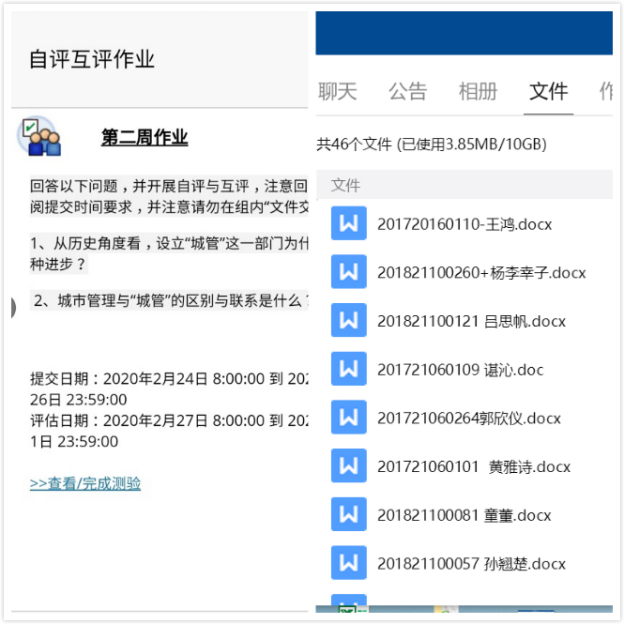The width and height of the screenshot is (624, 624).
Task: Open the 第二周作业 assignment title link
Action: click(144, 138)
